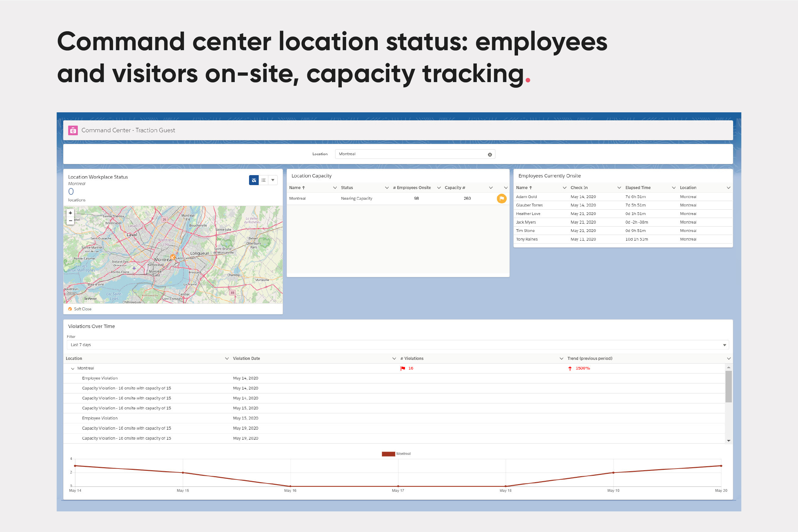Click the orange flag icon on the Montreal capacity row

point(502,199)
